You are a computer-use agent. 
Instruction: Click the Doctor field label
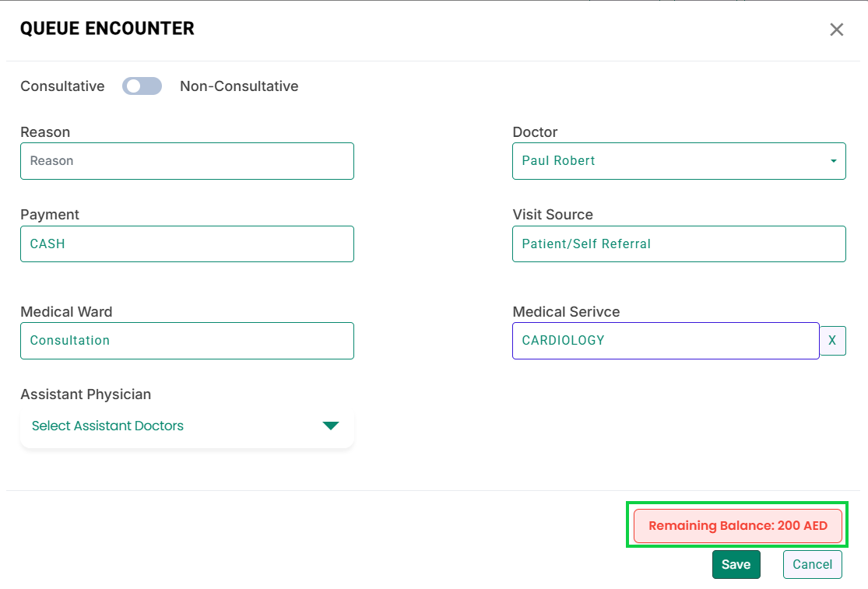point(535,132)
